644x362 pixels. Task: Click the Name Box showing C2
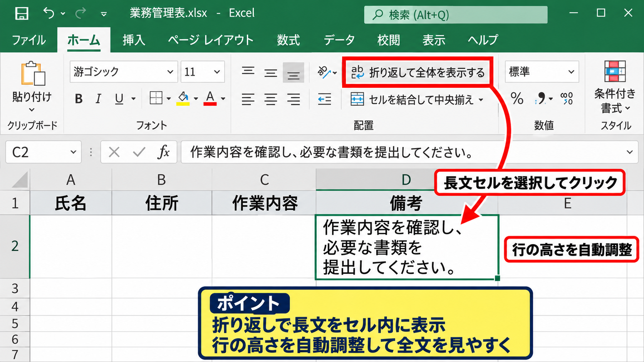click(x=43, y=152)
